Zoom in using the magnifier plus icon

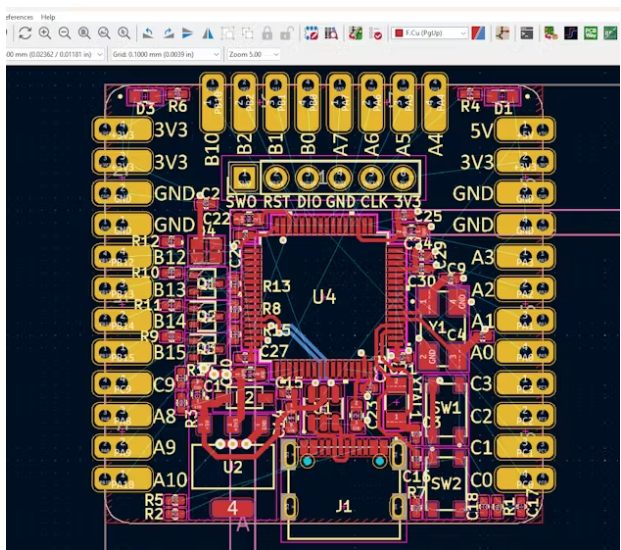45,33
